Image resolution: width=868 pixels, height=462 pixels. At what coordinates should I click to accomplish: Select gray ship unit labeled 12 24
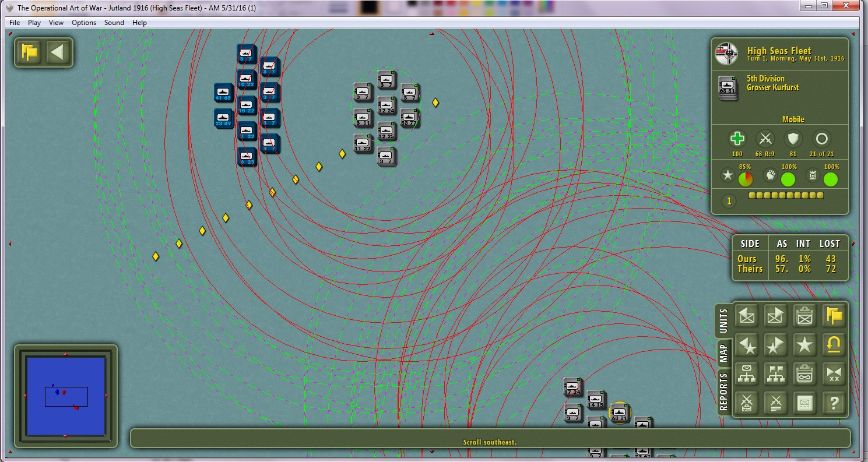tap(386, 105)
